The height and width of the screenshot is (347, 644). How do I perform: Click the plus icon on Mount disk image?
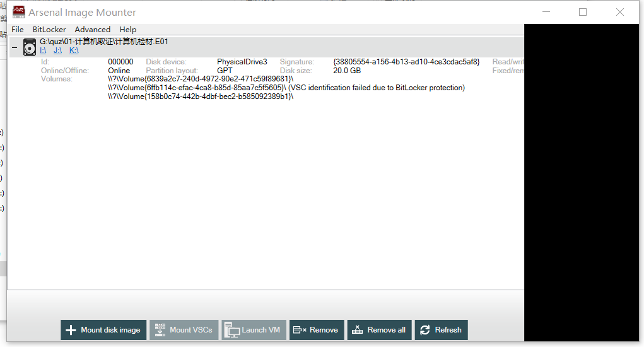pos(71,330)
